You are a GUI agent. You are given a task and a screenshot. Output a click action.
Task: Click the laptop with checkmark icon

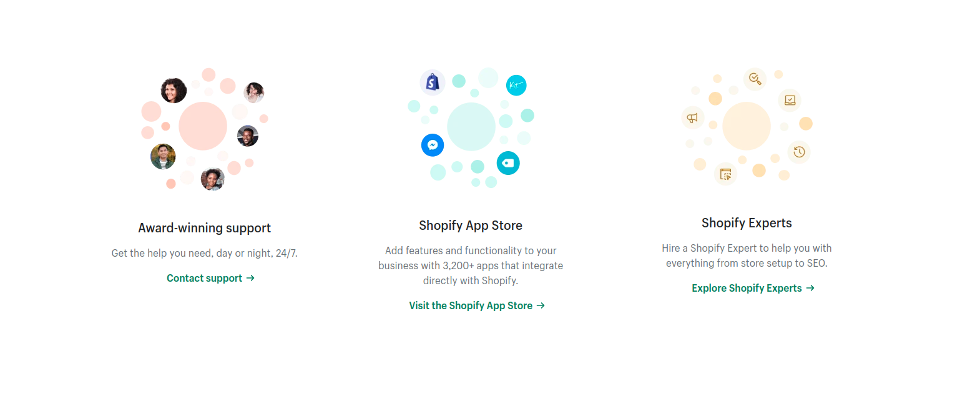[x=790, y=100]
